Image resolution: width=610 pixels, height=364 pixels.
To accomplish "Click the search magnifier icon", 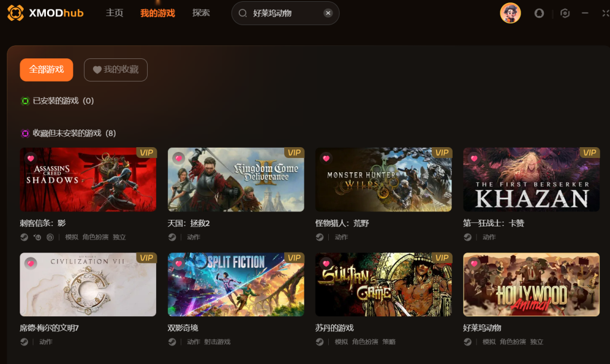I will tap(242, 13).
